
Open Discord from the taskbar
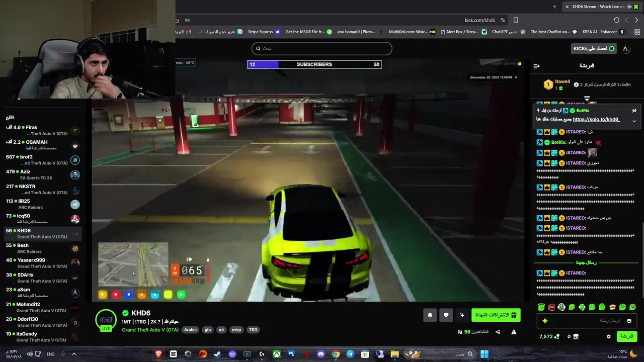click(x=321, y=354)
